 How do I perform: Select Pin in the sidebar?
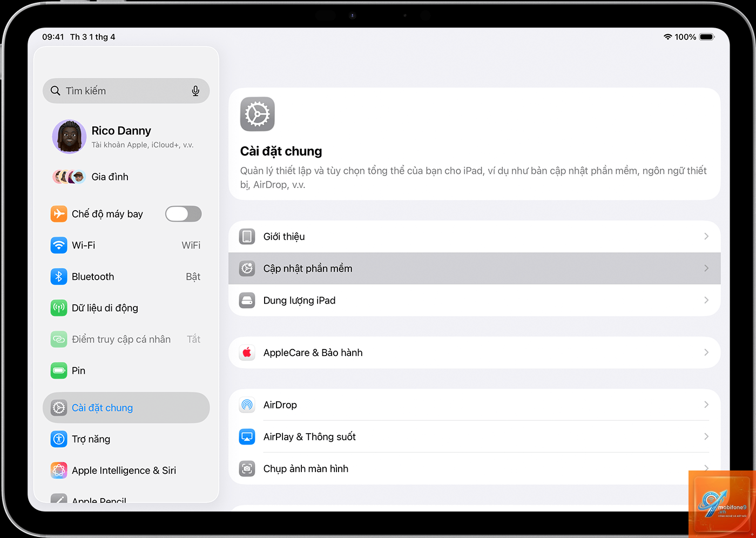(126, 371)
